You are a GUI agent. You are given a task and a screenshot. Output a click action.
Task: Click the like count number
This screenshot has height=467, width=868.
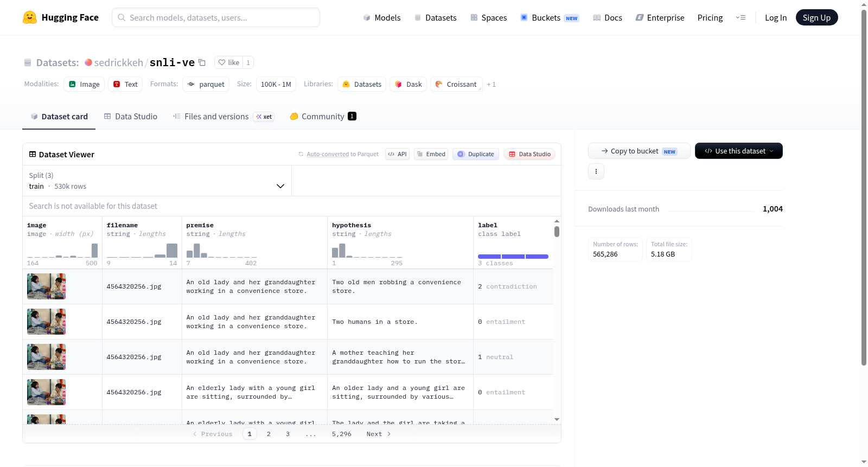(x=248, y=62)
